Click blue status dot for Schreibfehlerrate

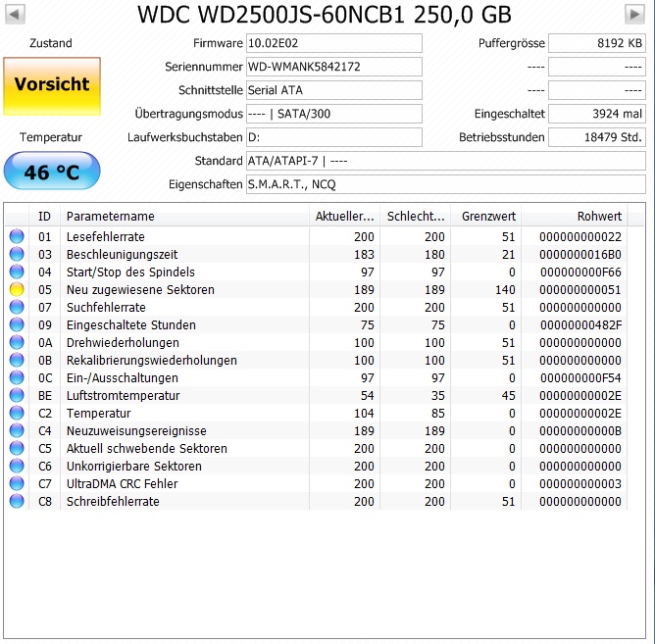(17, 501)
